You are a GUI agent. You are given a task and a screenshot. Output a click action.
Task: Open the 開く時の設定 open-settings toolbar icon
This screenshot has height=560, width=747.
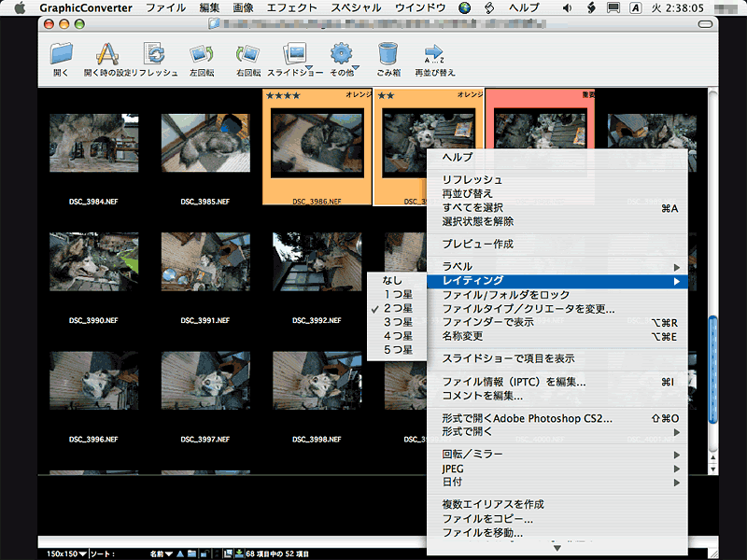108,56
